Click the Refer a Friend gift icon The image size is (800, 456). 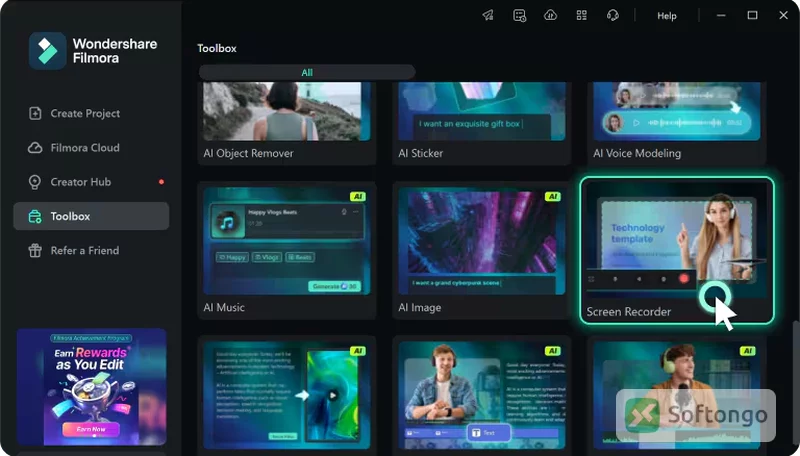[35, 250]
